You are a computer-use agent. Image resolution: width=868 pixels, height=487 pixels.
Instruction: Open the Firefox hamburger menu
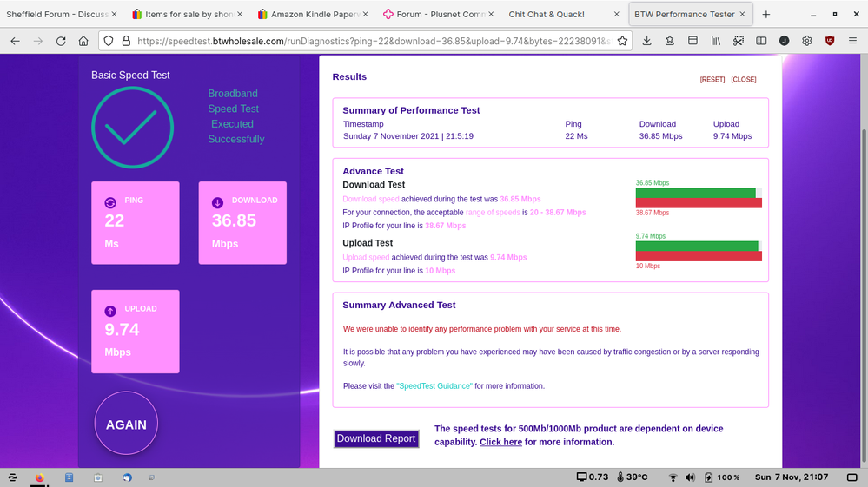click(x=852, y=40)
